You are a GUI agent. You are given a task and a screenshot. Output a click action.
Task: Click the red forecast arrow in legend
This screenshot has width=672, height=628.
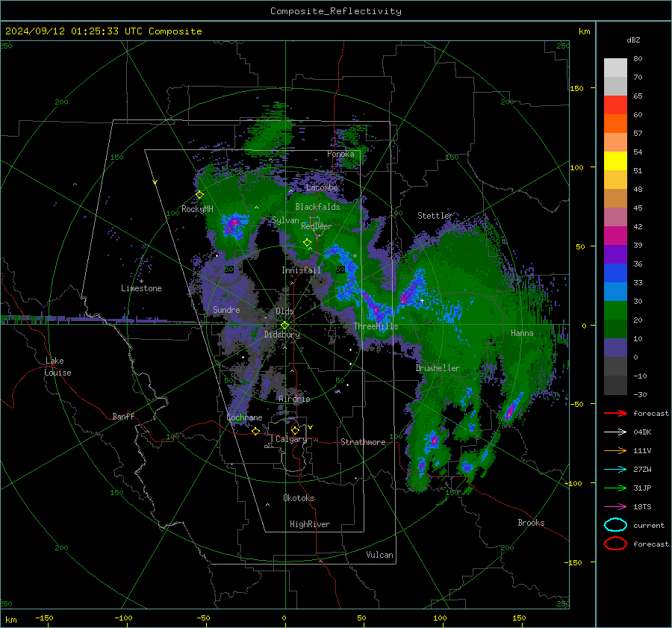click(x=615, y=413)
